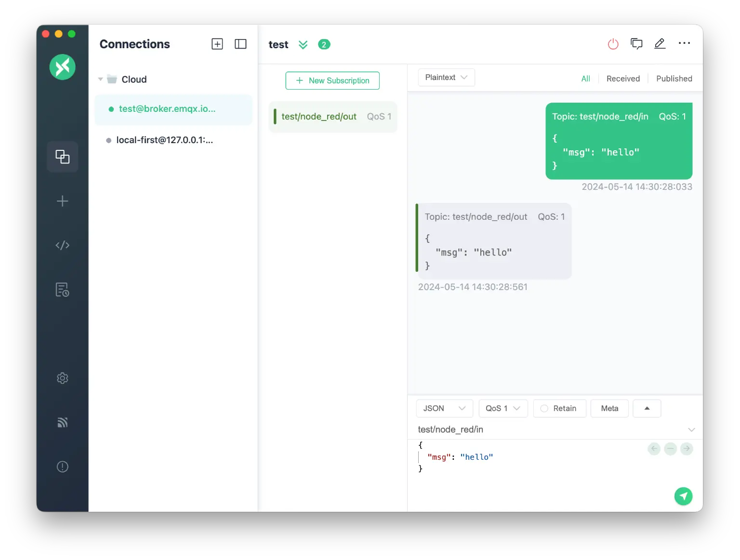Select the local-first@127.0.0.1 connection
The width and height of the screenshot is (740, 560).
coord(164,140)
